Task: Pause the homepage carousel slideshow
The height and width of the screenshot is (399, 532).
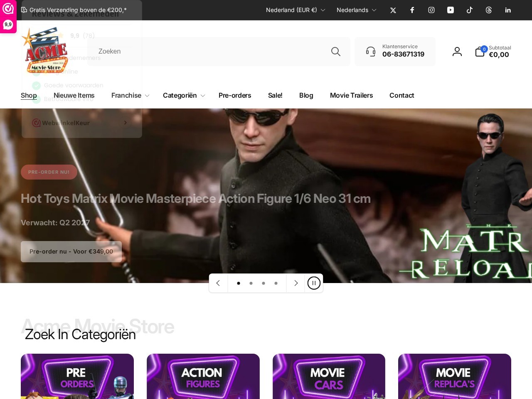Action: point(314,283)
